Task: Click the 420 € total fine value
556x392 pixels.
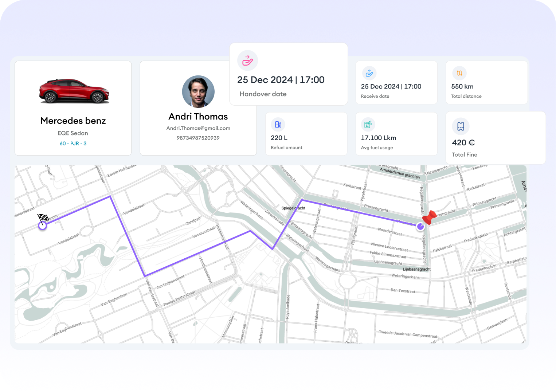Action: click(463, 143)
